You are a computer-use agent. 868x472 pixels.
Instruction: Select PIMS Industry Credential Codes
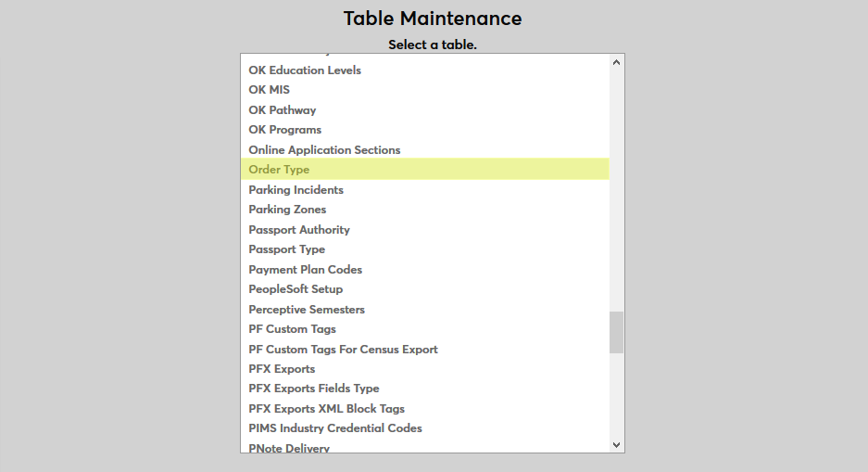click(335, 428)
